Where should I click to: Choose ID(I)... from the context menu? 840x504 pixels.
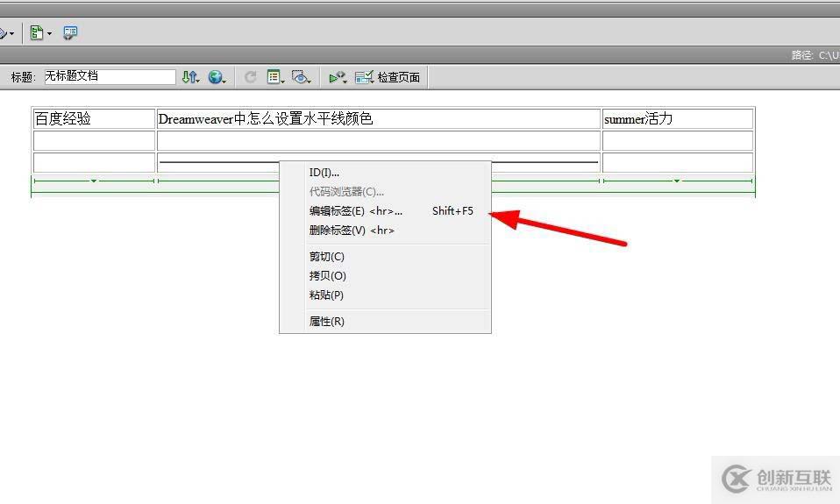coord(324,173)
